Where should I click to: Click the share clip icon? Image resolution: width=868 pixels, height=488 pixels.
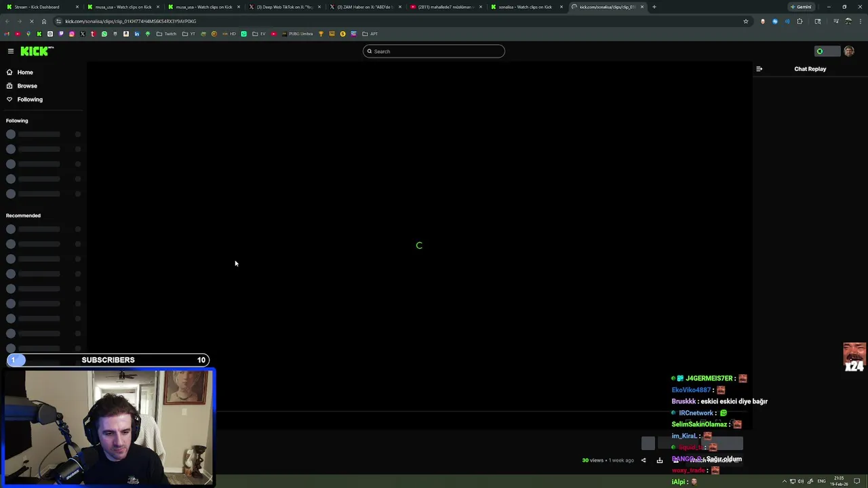tap(644, 460)
